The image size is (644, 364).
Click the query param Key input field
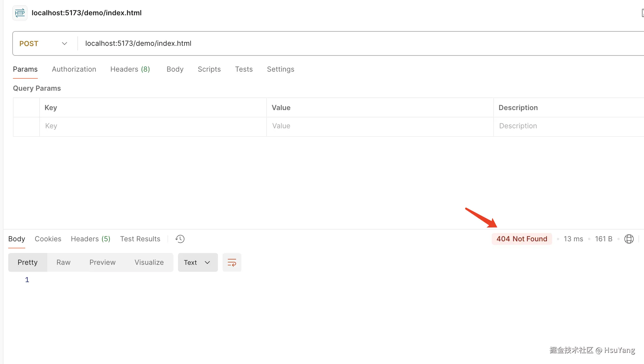tap(152, 126)
